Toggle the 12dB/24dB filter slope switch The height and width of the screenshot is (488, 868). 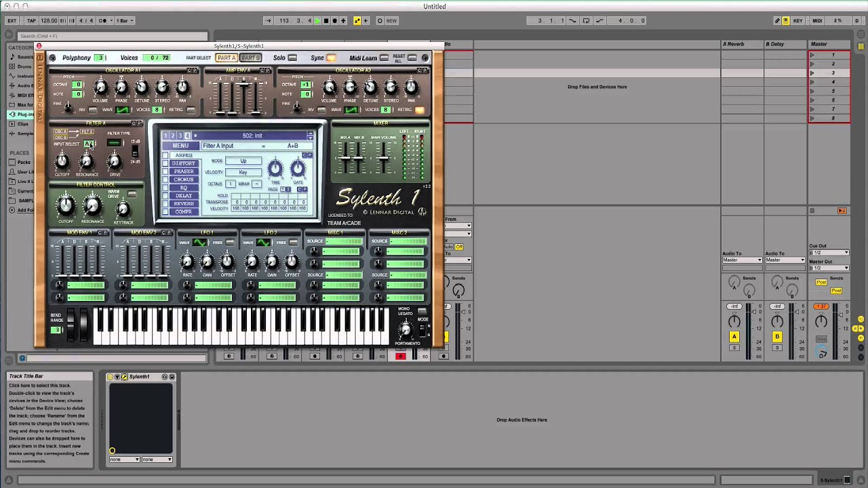coord(136,150)
